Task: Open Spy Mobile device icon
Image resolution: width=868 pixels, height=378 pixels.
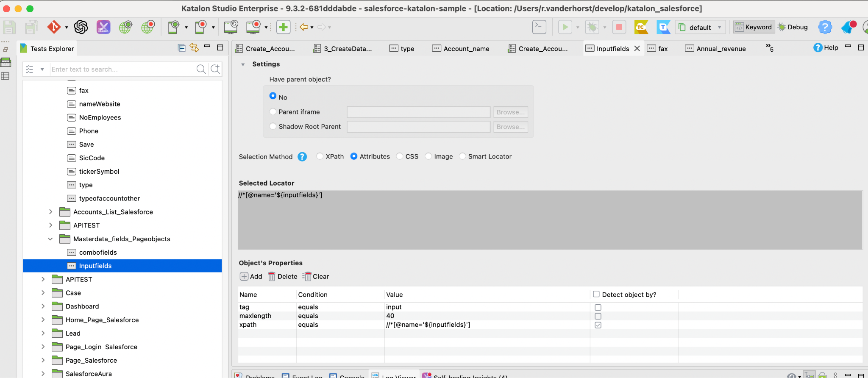Action: click(x=174, y=27)
